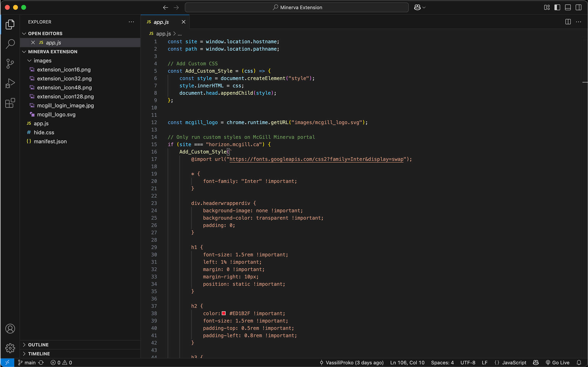Click Ln 106, Col 10 indicator
This screenshot has height=367, width=588.
pos(407,362)
